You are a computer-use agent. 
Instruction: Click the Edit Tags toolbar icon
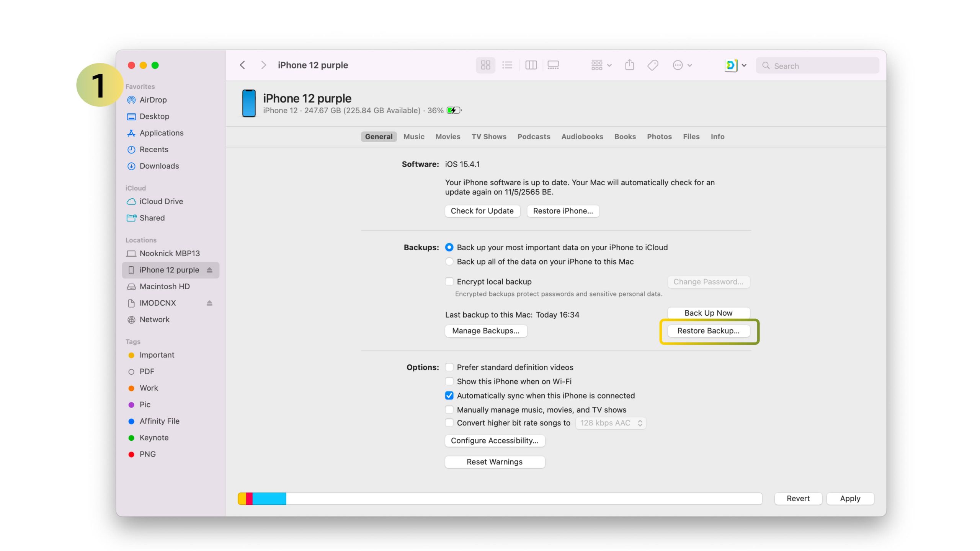(x=653, y=65)
